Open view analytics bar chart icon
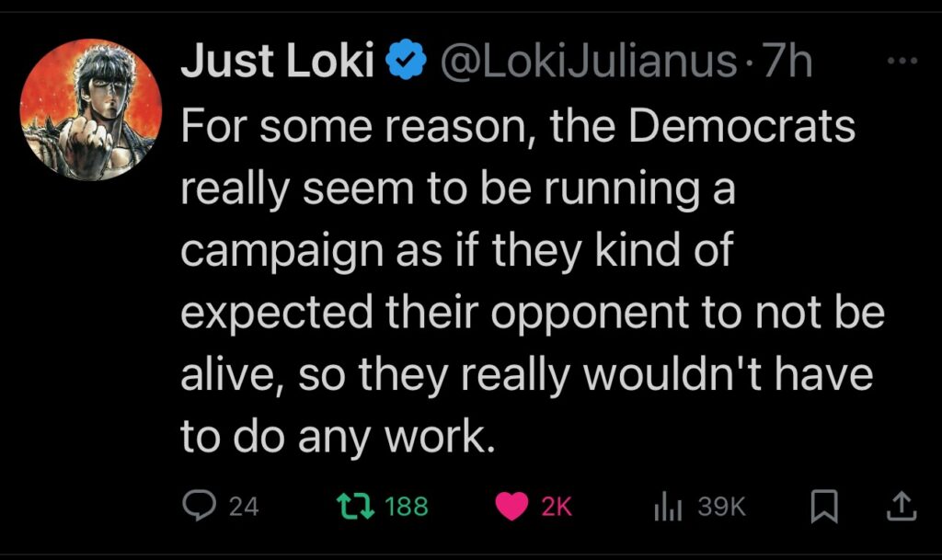This screenshot has height=560, width=942. point(666,506)
